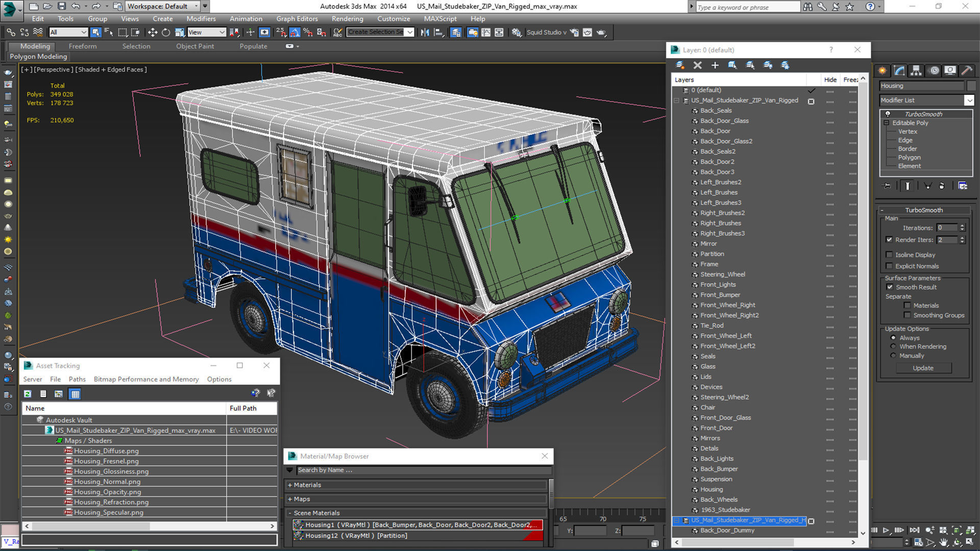980x551 pixels.
Task: Open the Utilities hammer panel tab
Action: pos(966,70)
